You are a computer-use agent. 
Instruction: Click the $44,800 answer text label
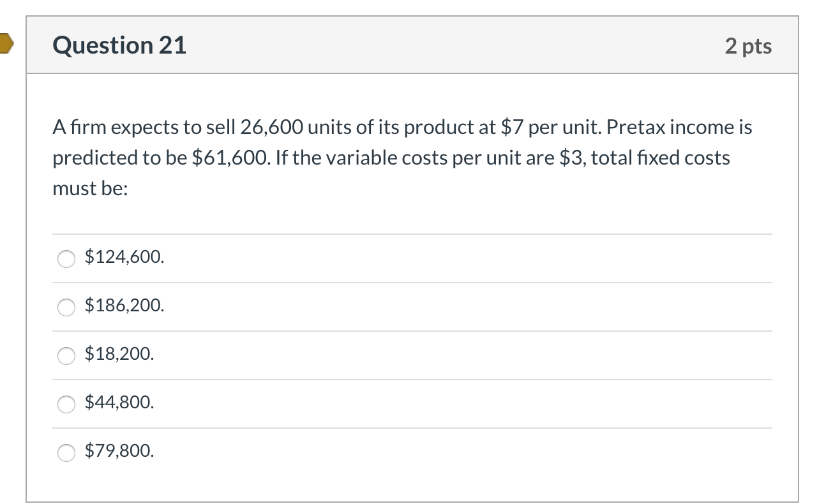pyautogui.click(x=118, y=403)
